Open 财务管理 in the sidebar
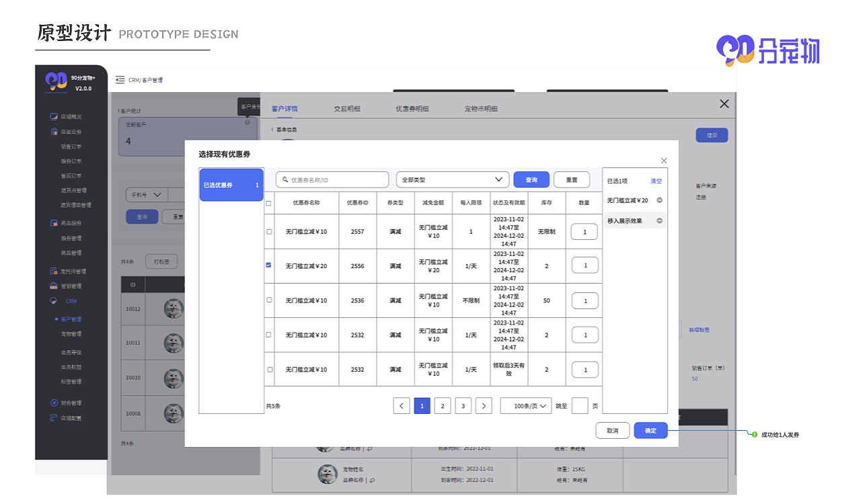Image resolution: width=861 pixels, height=504 pixels. coord(66,403)
